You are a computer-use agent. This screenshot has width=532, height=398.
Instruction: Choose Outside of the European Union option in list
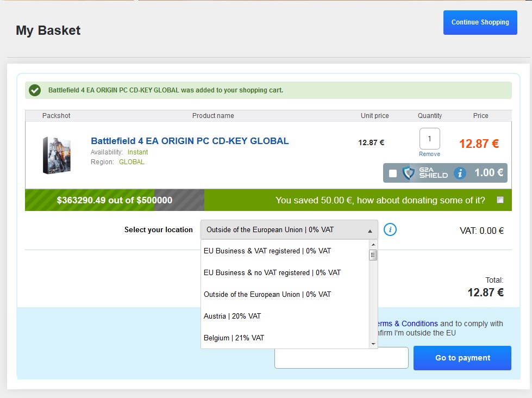(x=285, y=295)
